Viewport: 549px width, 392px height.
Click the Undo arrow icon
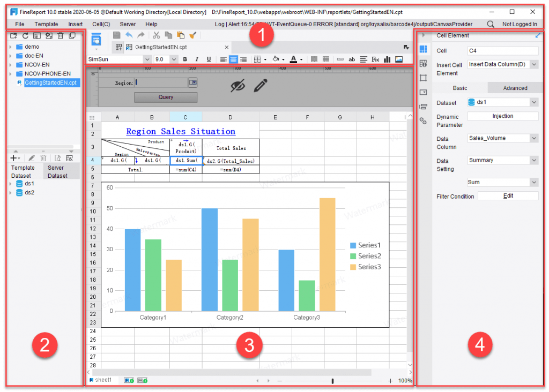[x=129, y=35]
